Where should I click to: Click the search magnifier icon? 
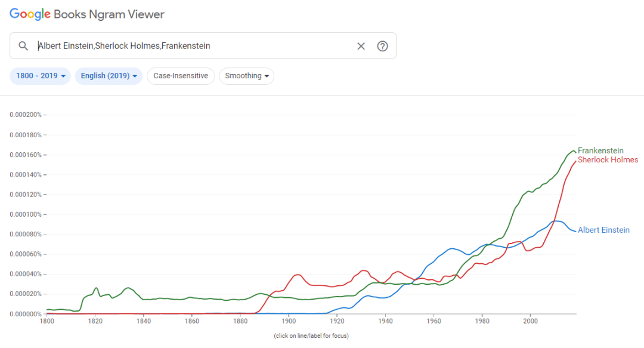click(x=23, y=46)
